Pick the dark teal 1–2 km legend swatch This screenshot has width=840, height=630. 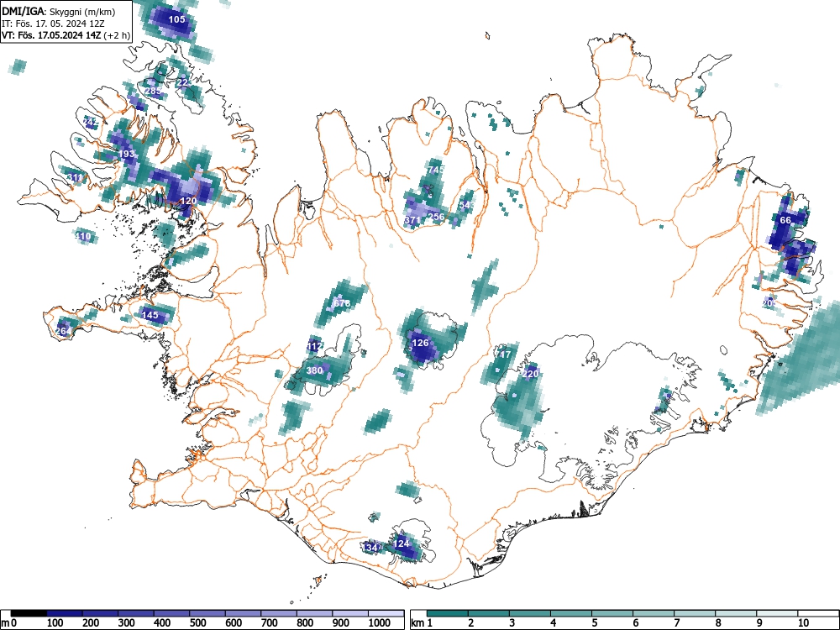[x=448, y=613]
